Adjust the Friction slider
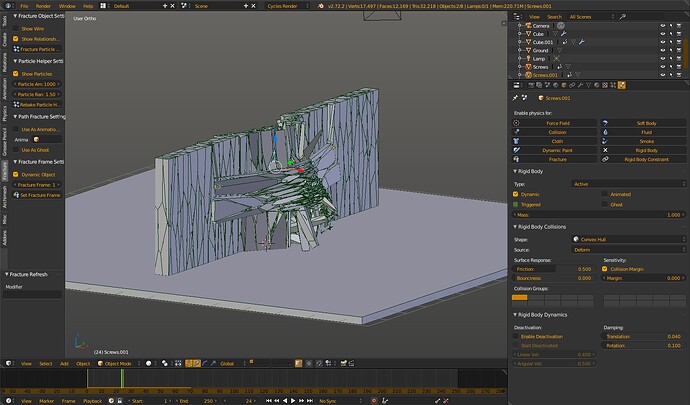Screen dimensions: 690x405 click(x=554, y=269)
